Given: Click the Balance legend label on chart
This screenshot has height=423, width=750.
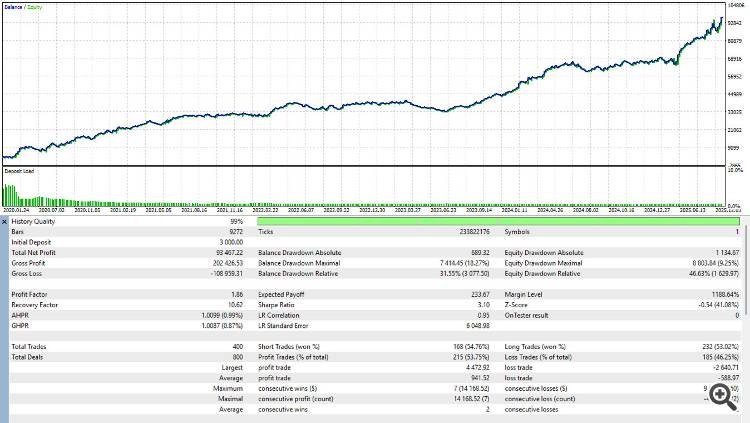Looking at the screenshot, I should (13, 7).
